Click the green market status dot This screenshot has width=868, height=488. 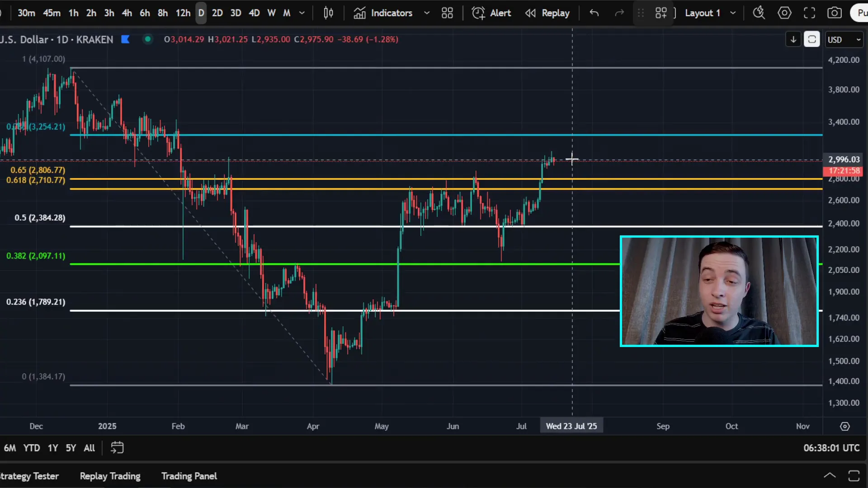coord(147,39)
